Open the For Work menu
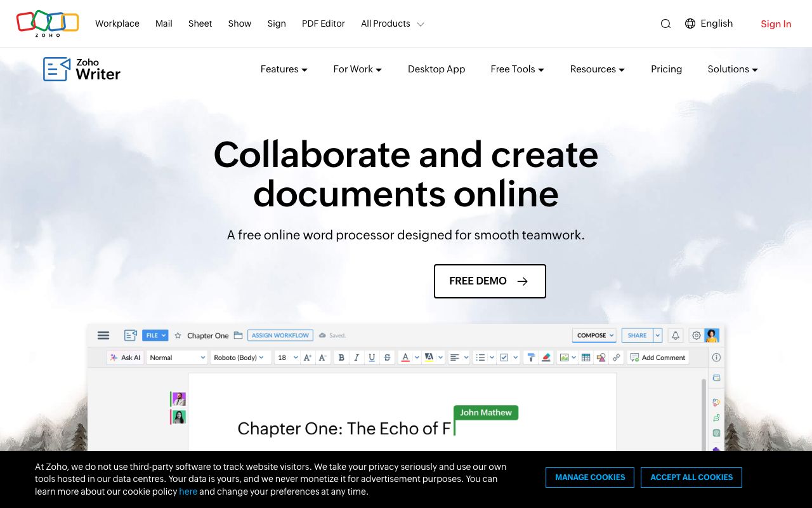 358,69
